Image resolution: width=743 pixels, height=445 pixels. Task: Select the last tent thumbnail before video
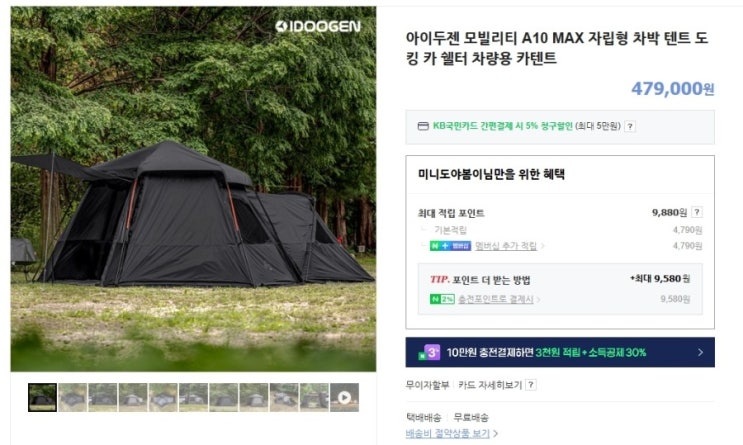coord(314,398)
